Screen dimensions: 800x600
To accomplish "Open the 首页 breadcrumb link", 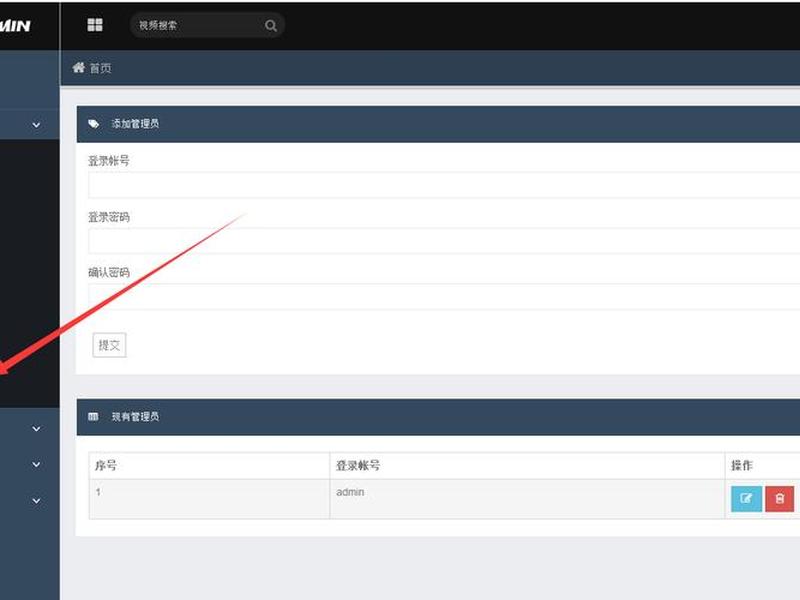I will [x=101, y=68].
